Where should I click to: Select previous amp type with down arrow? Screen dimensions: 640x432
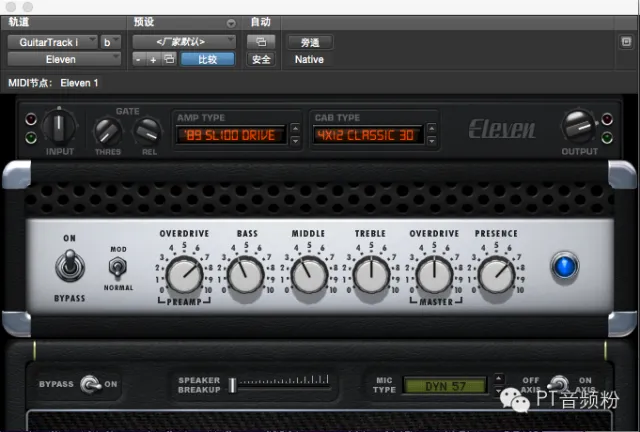(x=296, y=141)
